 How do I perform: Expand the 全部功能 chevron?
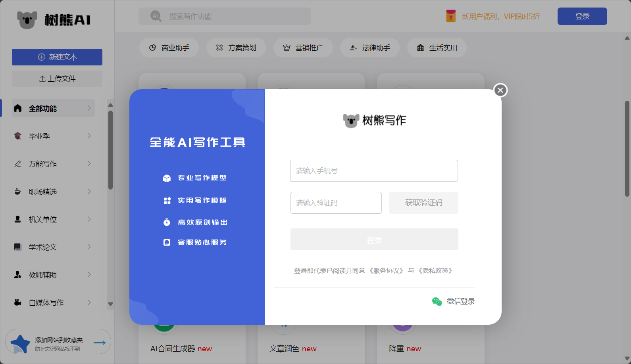pyautogui.click(x=89, y=108)
